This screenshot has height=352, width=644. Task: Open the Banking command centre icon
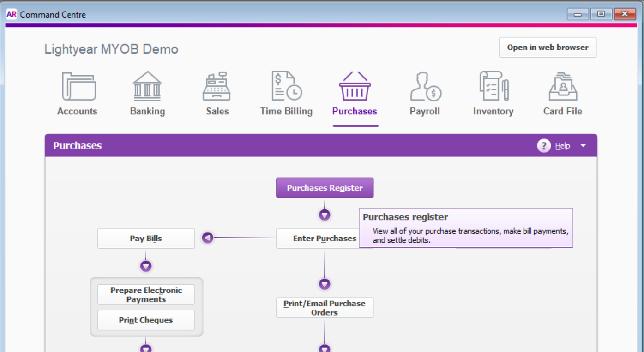pyautogui.click(x=147, y=87)
